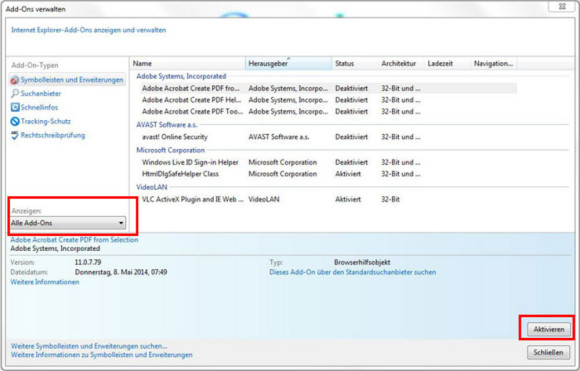This screenshot has height=371, width=580.
Task: Click Deaktiviert status of avast! Online Security
Action: point(351,137)
